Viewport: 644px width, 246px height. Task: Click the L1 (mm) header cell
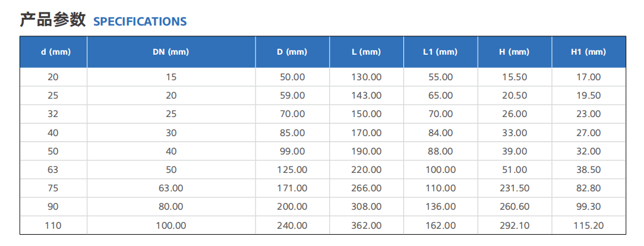441,52
